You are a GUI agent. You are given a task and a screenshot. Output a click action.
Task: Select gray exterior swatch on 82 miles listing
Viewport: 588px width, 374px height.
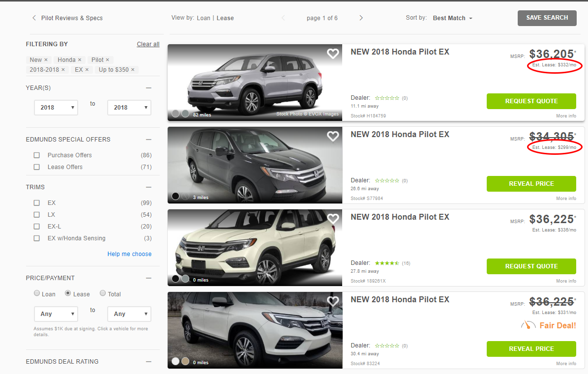pyautogui.click(x=176, y=114)
